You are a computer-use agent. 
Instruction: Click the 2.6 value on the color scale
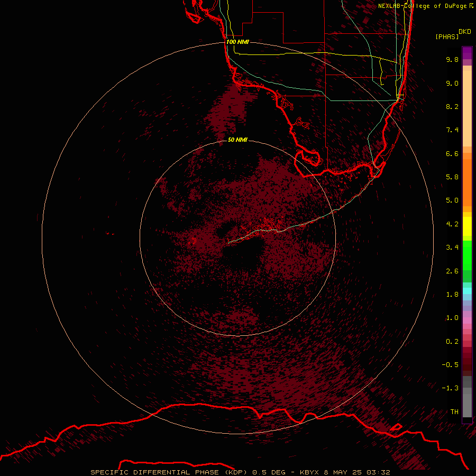[x=452, y=271]
